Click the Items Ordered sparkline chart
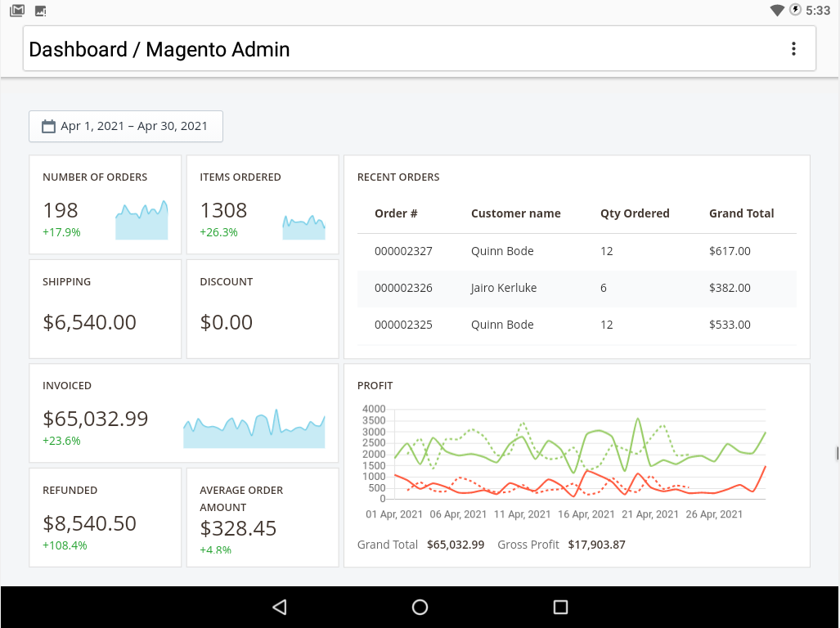The height and width of the screenshot is (628, 840). pyautogui.click(x=303, y=227)
